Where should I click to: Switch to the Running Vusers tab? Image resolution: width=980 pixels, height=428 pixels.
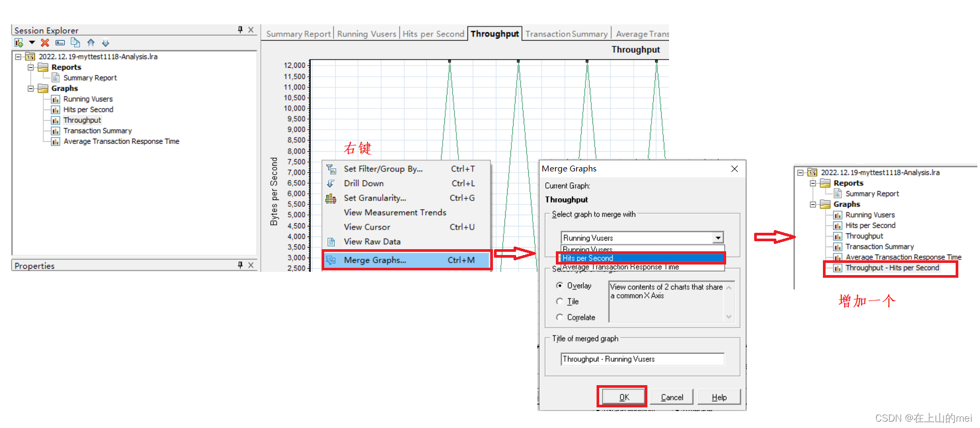coord(367,34)
